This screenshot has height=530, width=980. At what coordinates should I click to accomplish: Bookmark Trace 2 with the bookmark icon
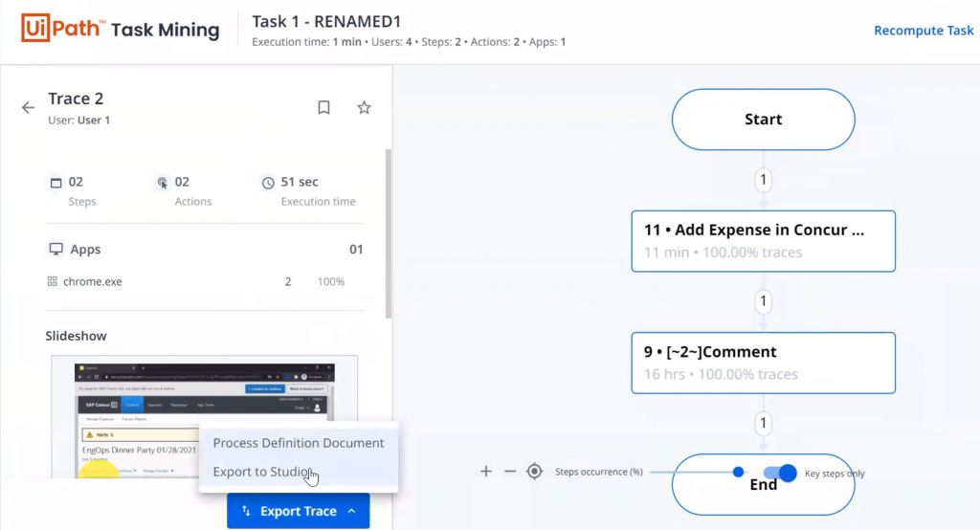pos(323,107)
